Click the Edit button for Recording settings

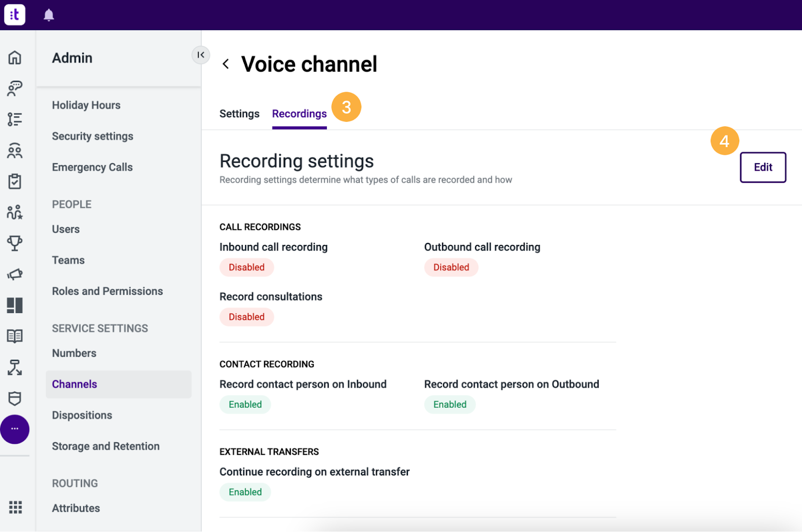(762, 167)
